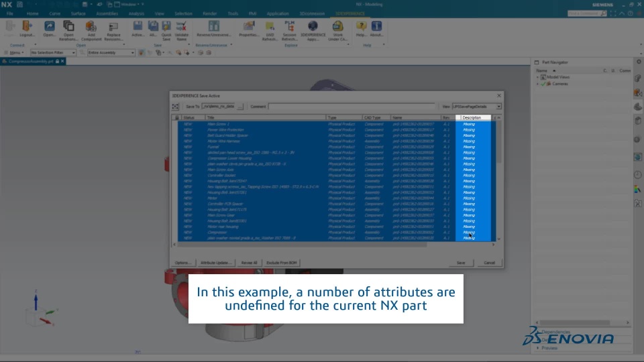Image resolution: width=644 pixels, height=362 pixels.
Task: Click the Save button in the dialog
Action: [461, 263]
